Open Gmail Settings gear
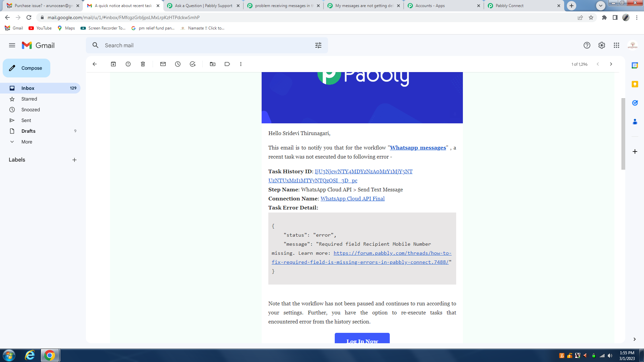The image size is (644, 362). [602, 45]
